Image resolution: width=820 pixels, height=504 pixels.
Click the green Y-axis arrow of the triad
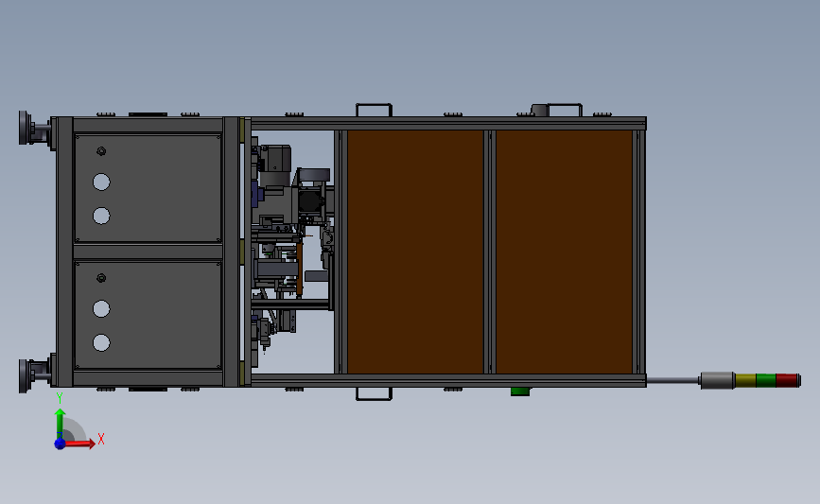(60, 423)
